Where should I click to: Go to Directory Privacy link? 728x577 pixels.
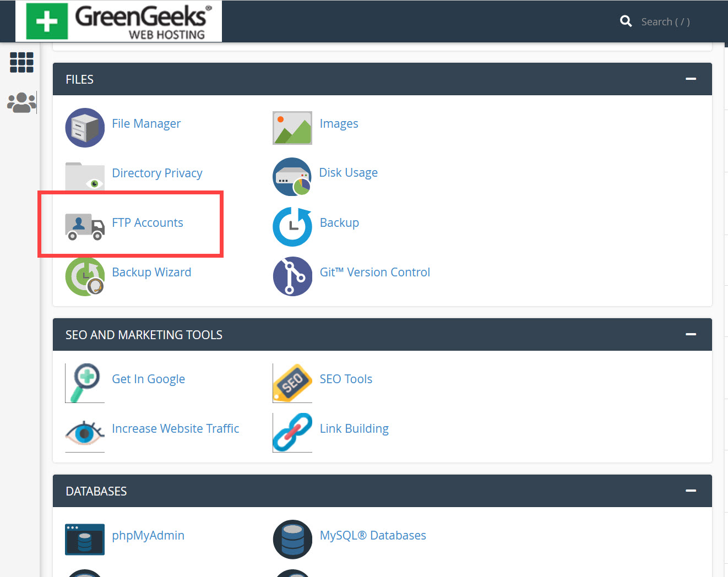click(x=157, y=173)
